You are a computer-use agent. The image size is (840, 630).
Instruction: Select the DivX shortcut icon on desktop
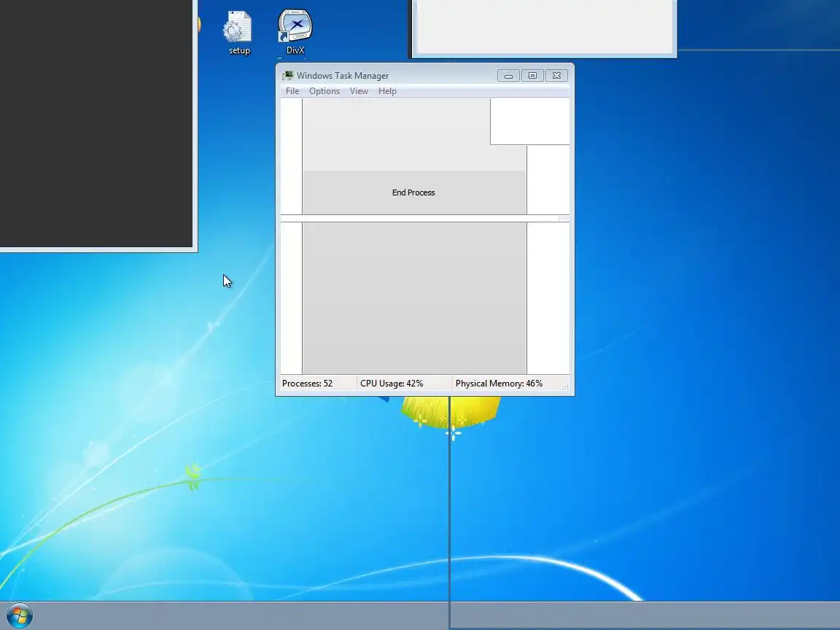click(x=295, y=32)
